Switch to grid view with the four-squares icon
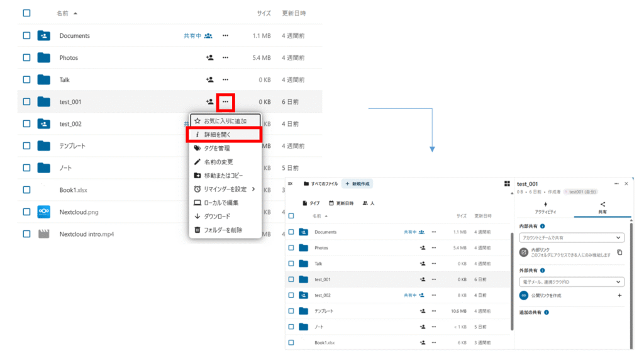The height and width of the screenshot is (360, 644). [x=507, y=184]
